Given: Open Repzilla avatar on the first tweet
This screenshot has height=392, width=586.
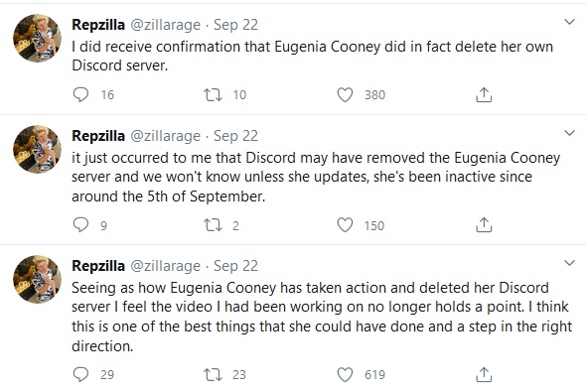Looking at the screenshot, I should pos(37,38).
